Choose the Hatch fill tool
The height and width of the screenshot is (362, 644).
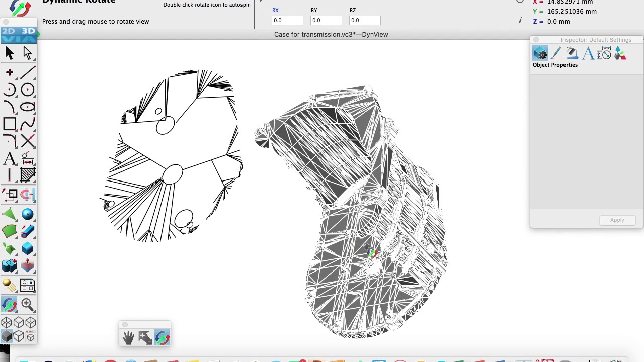tap(28, 175)
